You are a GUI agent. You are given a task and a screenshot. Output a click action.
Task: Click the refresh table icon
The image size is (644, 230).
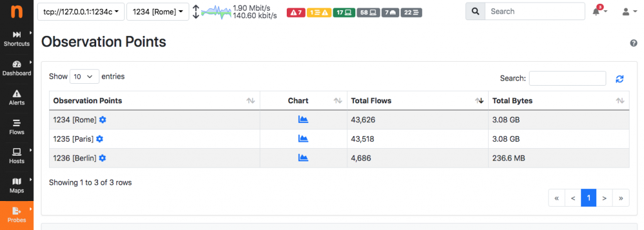[x=619, y=79]
